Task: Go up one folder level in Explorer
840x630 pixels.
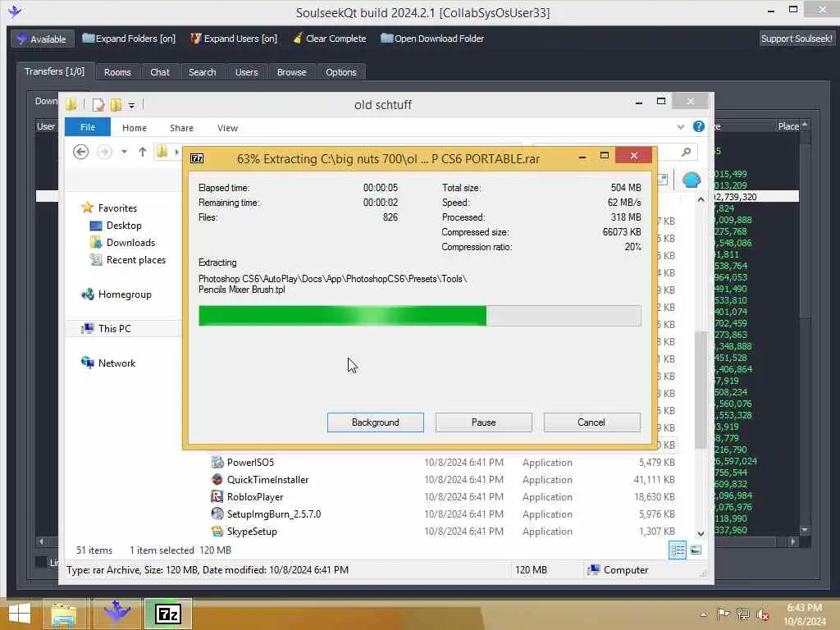Action: coord(142,152)
